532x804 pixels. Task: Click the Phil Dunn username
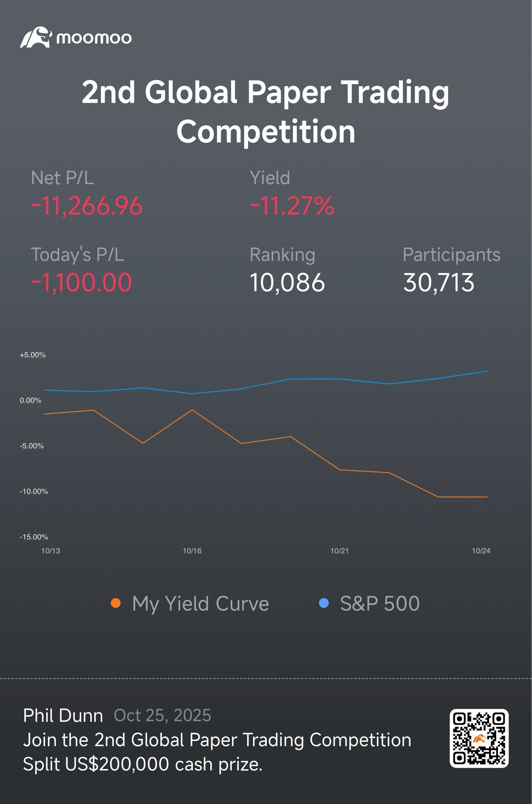(63, 716)
